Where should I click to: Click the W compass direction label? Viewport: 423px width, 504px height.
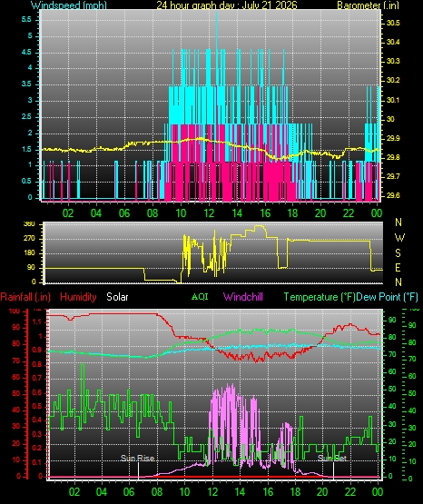(x=399, y=238)
